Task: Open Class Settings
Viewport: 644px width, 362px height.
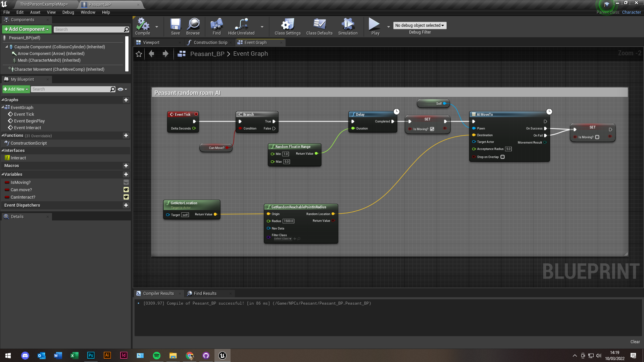Action: coord(287,26)
